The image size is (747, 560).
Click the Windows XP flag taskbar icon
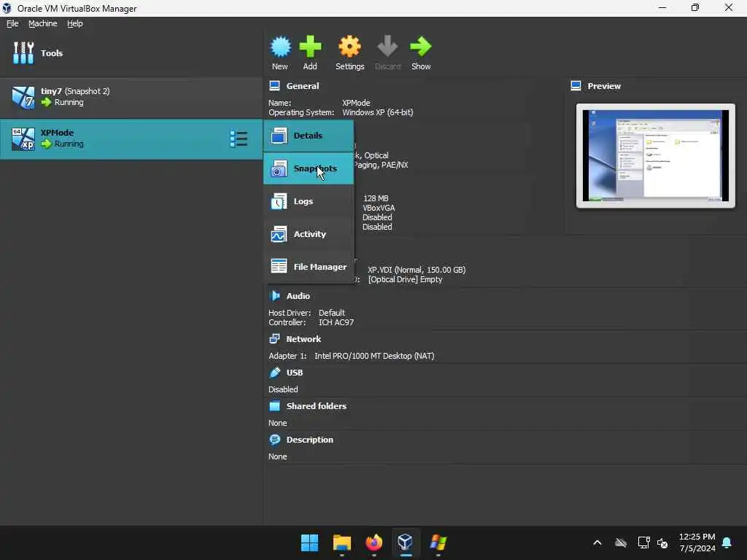(438, 542)
